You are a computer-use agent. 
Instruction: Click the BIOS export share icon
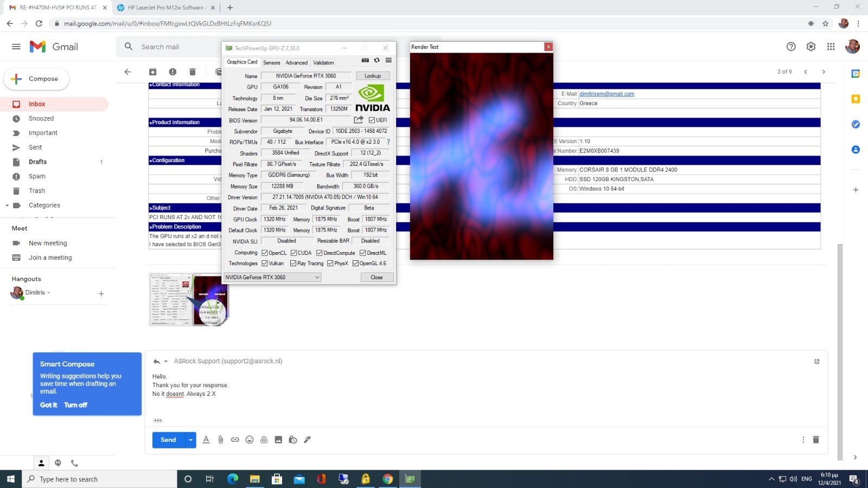click(359, 120)
